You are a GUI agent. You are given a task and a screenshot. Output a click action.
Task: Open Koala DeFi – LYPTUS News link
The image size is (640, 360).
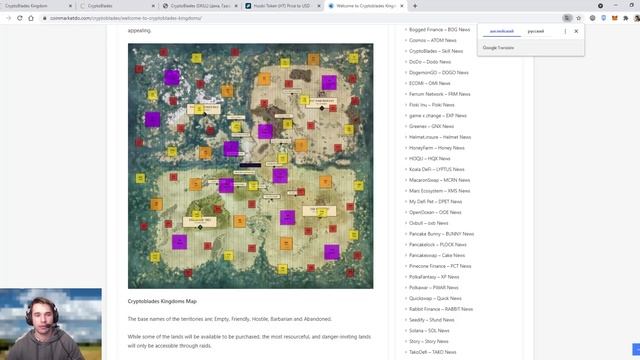tap(437, 169)
